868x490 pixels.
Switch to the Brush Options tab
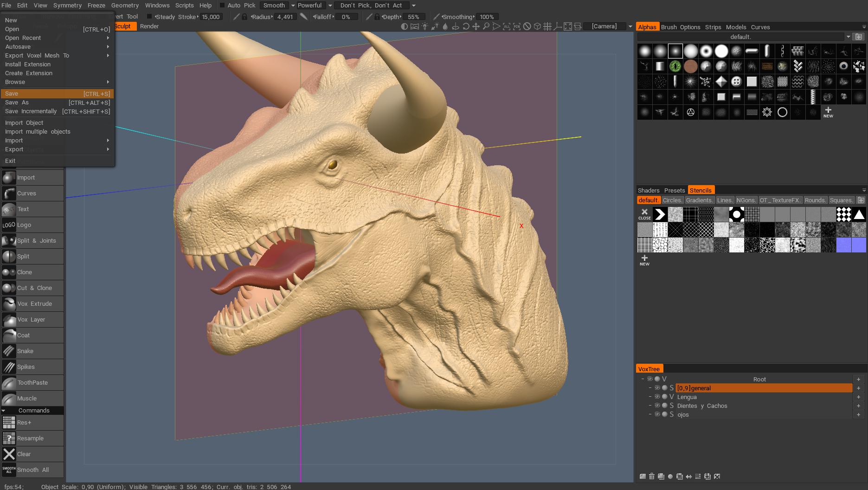(680, 27)
